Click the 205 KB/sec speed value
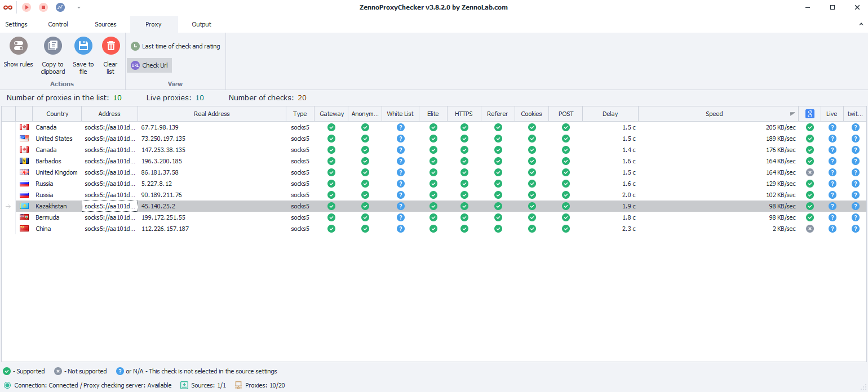This screenshot has width=868, height=392. (x=781, y=127)
